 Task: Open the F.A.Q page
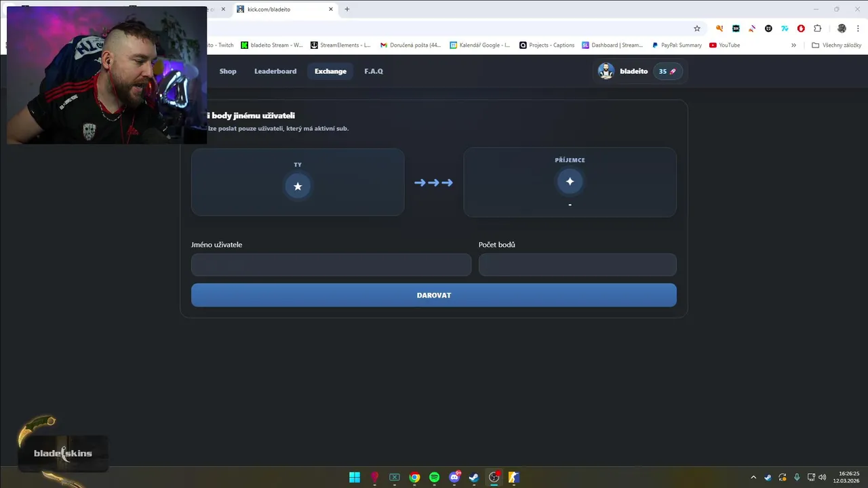coord(374,71)
